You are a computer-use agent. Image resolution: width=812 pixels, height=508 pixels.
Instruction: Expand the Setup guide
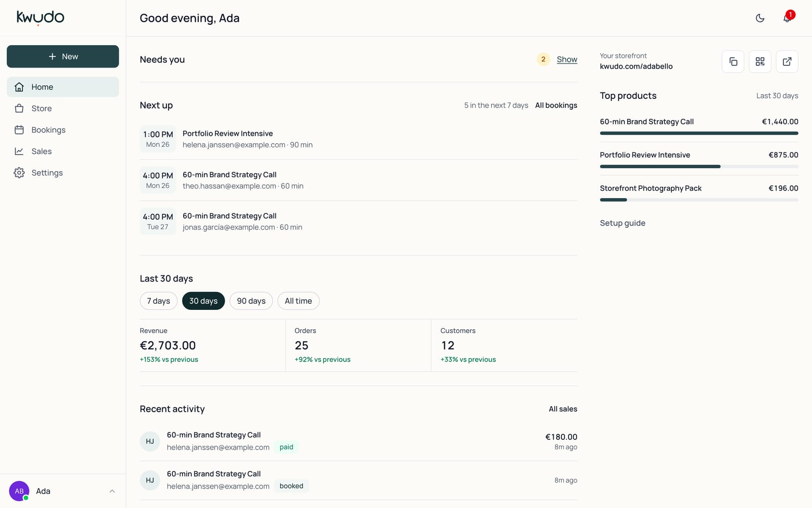tap(623, 223)
